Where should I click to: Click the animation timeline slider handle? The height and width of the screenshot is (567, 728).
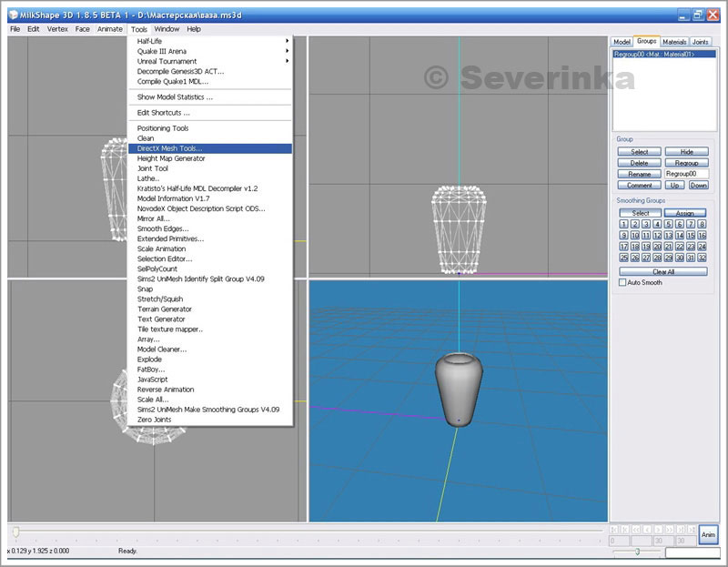15,532
